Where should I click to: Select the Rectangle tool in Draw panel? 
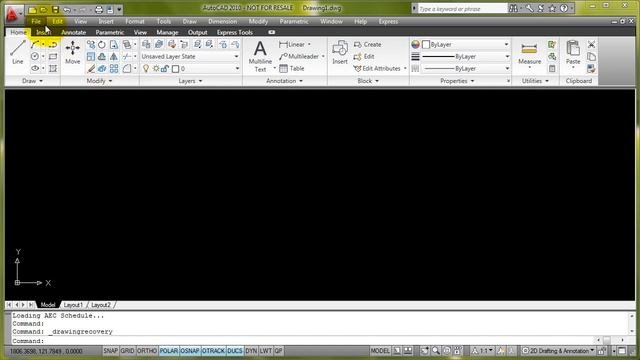[x=53, y=57]
